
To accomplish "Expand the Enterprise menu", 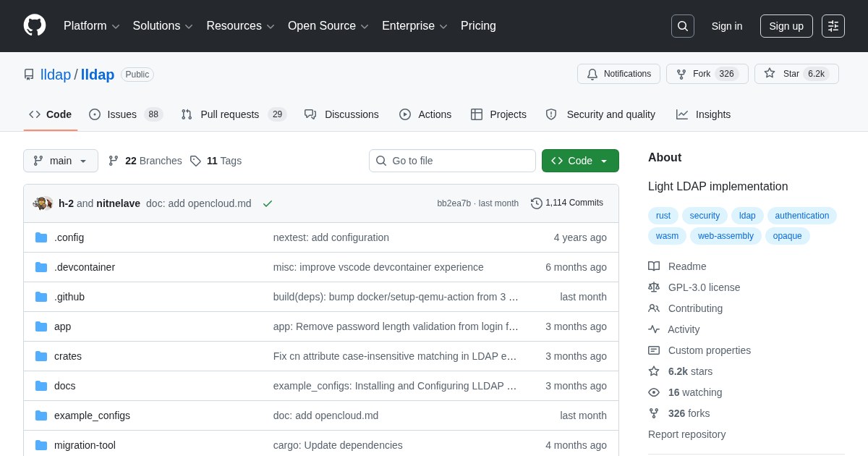I will 414,26.
